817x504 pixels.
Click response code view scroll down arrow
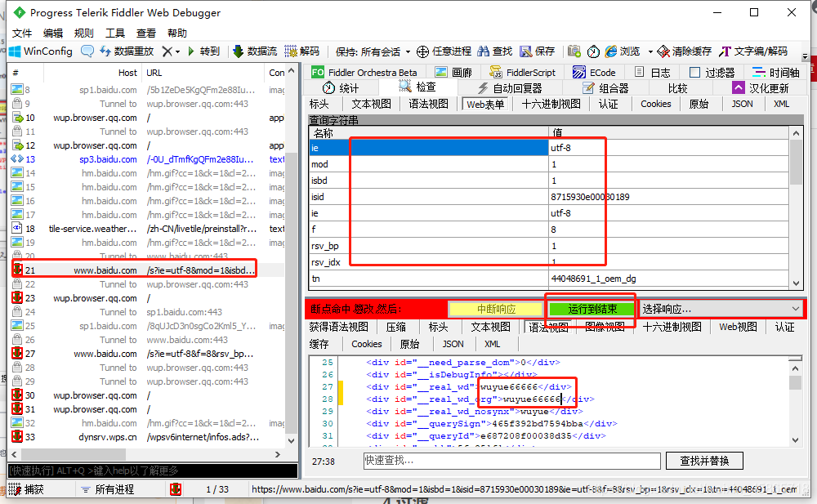pos(796,440)
